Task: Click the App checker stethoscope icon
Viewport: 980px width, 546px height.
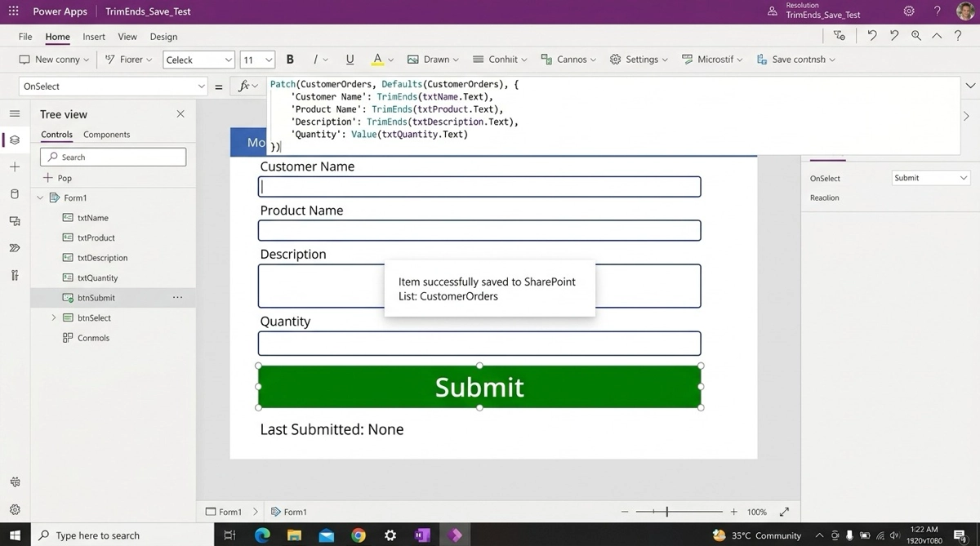Action: 840,36
